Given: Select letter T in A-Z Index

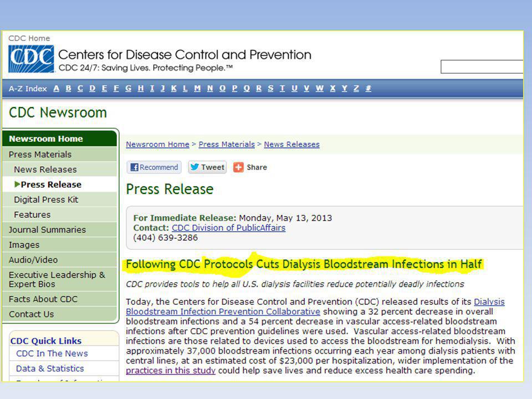Looking at the screenshot, I should click(x=282, y=89).
